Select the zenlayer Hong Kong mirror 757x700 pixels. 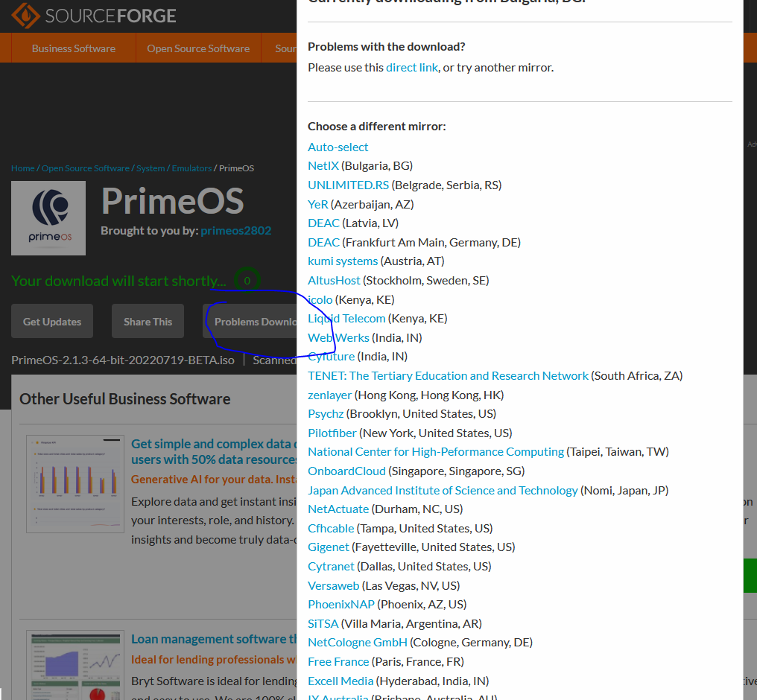coord(330,395)
